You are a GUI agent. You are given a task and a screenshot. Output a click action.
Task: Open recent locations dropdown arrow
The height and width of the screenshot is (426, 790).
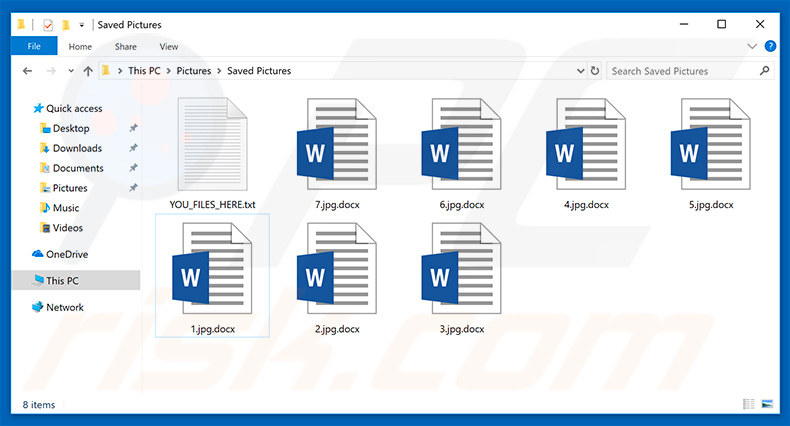[70, 71]
